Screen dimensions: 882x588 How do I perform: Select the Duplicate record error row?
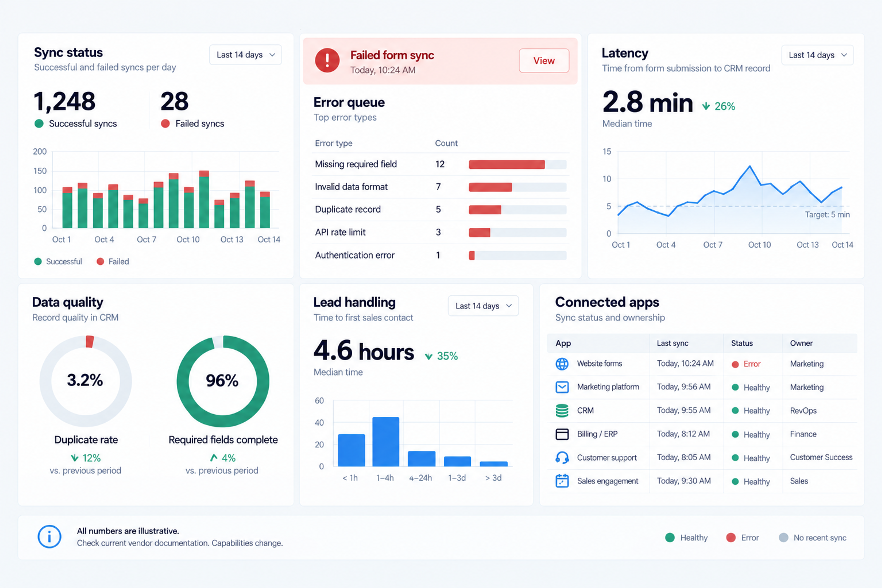click(441, 210)
